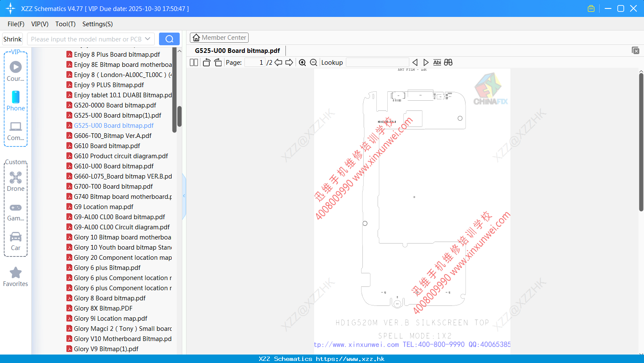644x363 pixels.
Task: Toggle two-page view layout icon
Action: [x=194, y=62]
